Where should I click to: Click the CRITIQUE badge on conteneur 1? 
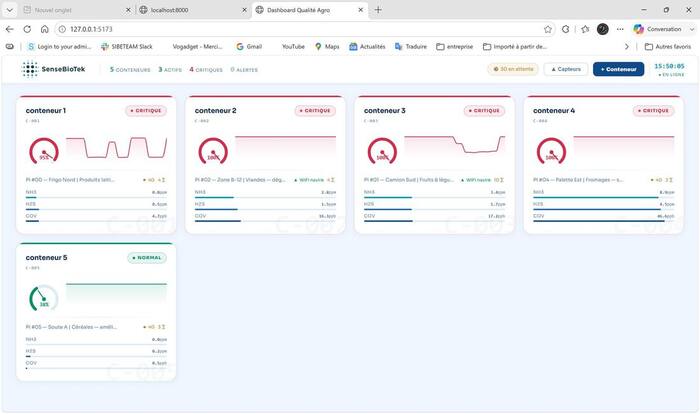[x=146, y=110]
